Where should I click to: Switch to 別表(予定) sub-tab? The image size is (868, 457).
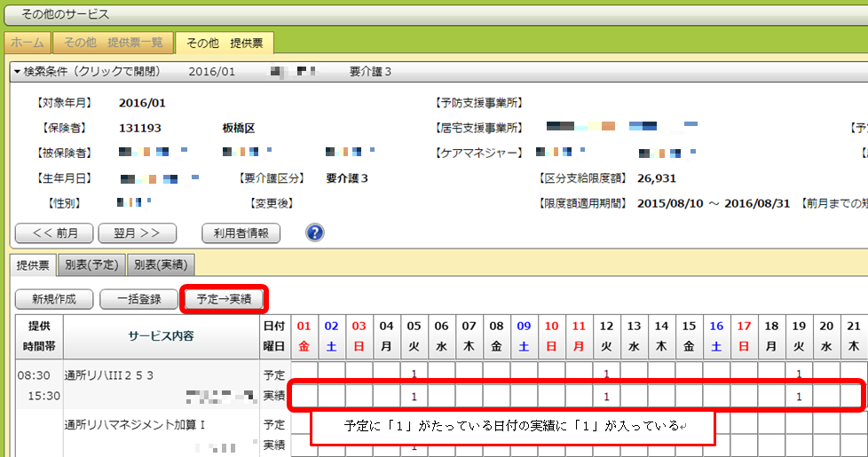pos(91,264)
